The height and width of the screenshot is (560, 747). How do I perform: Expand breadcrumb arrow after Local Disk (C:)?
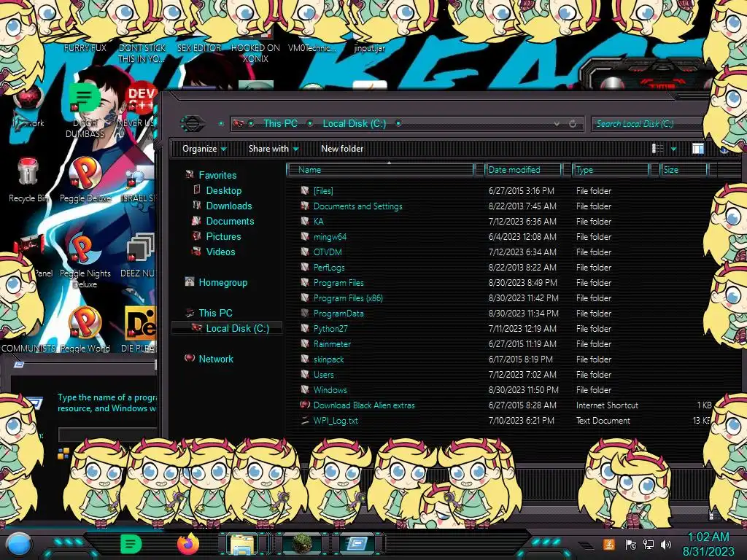point(398,123)
